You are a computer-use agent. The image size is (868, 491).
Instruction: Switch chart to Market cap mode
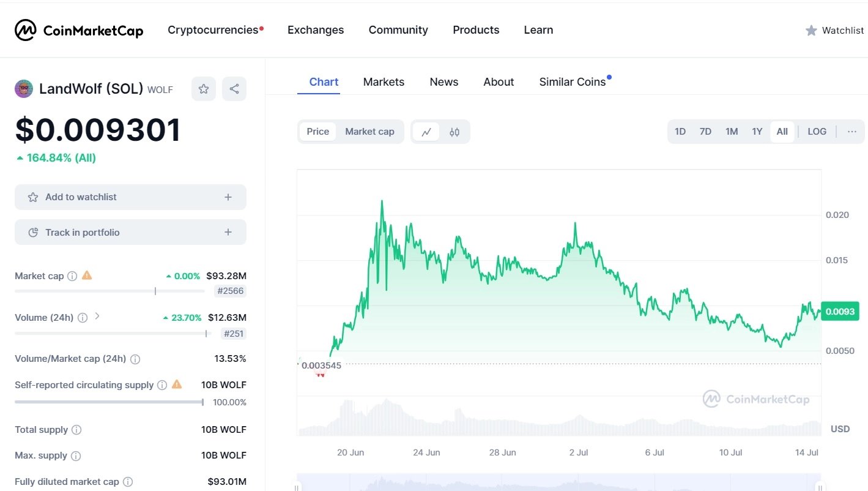pos(369,132)
